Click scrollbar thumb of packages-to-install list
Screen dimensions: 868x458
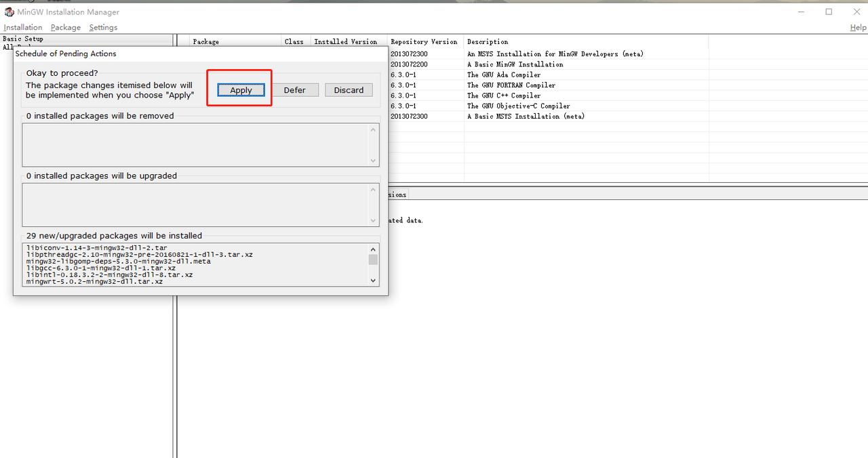[x=373, y=259]
